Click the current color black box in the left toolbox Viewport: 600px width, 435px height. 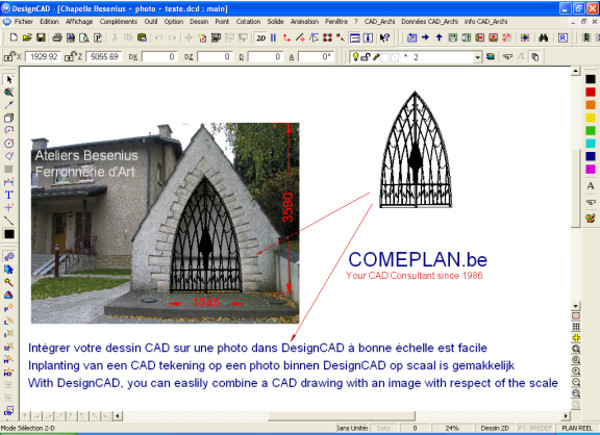pyautogui.click(x=9, y=234)
